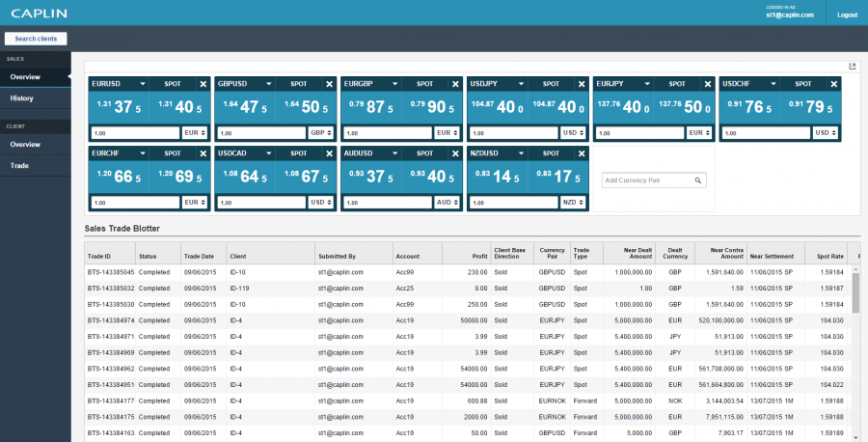Sell GBPUSD at 1.64475
Image resolution: width=868 pixels, height=442 pixels.
tap(245, 107)
